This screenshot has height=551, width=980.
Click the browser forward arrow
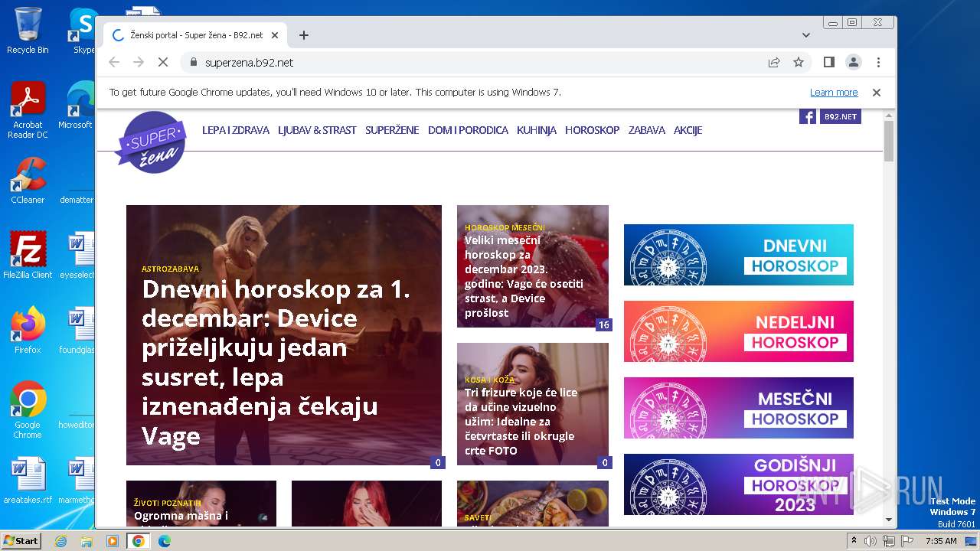tap(139, 62)
